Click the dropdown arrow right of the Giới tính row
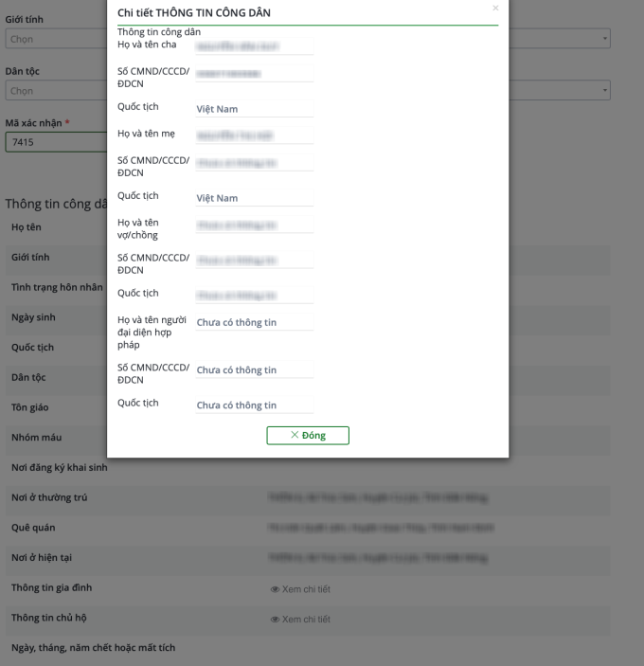The image size is (644, 666). 605,39
